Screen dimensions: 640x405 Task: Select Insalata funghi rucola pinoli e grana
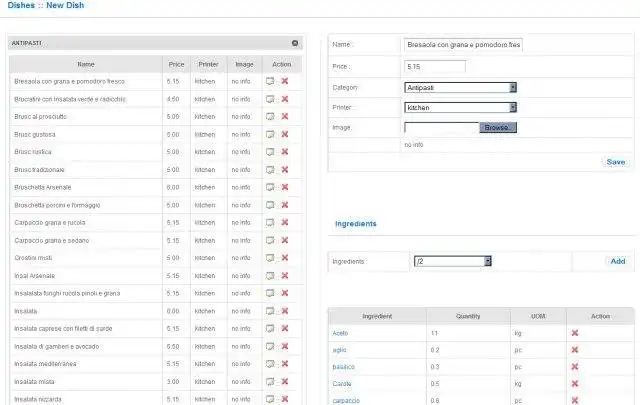[x=67, y=293]
